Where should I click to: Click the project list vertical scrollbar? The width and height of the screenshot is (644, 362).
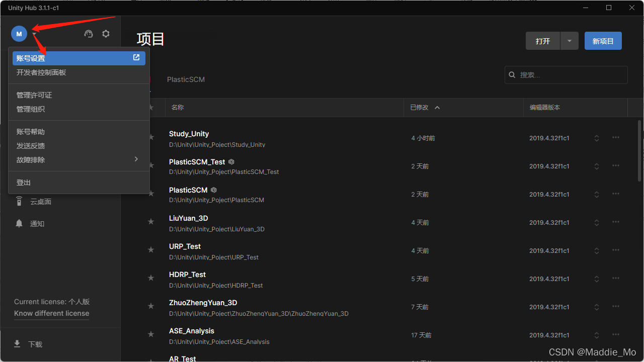click(640, 151)
